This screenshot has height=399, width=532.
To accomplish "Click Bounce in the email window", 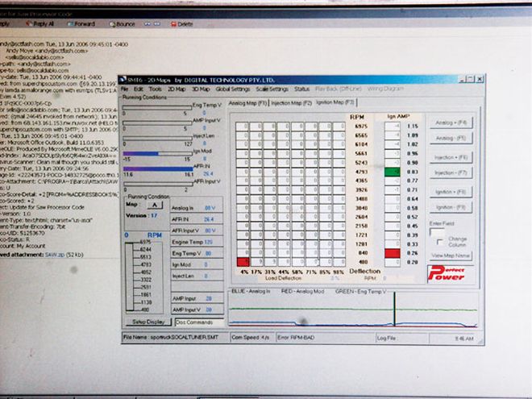I will 122,24.
